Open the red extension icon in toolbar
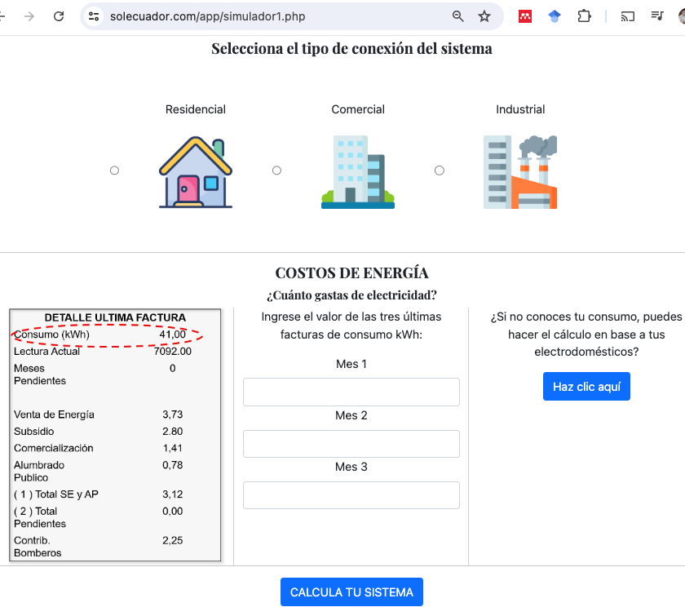The width and height of the screenshot is (685, 616). click(x=526, y=16)
